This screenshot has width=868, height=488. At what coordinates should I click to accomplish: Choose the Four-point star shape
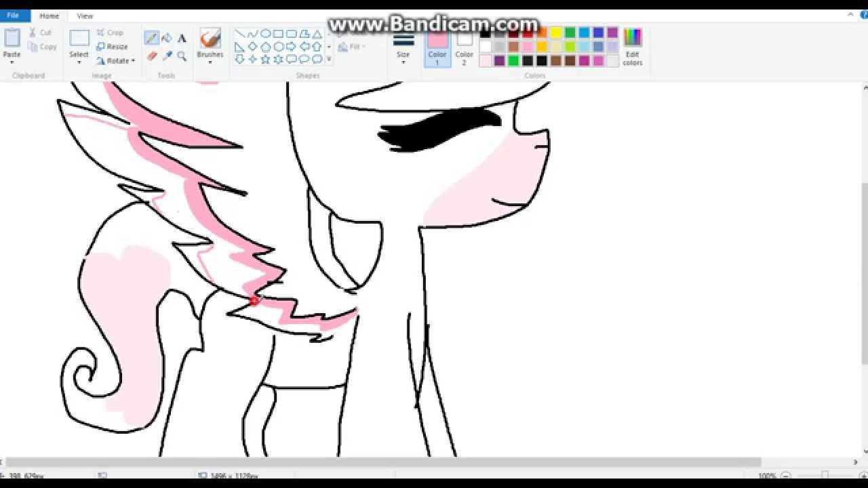[253, 60]
